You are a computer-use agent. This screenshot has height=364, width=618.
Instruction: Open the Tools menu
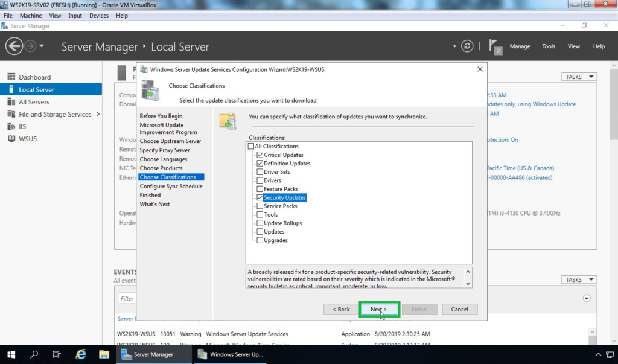click(x=548, y=46)
